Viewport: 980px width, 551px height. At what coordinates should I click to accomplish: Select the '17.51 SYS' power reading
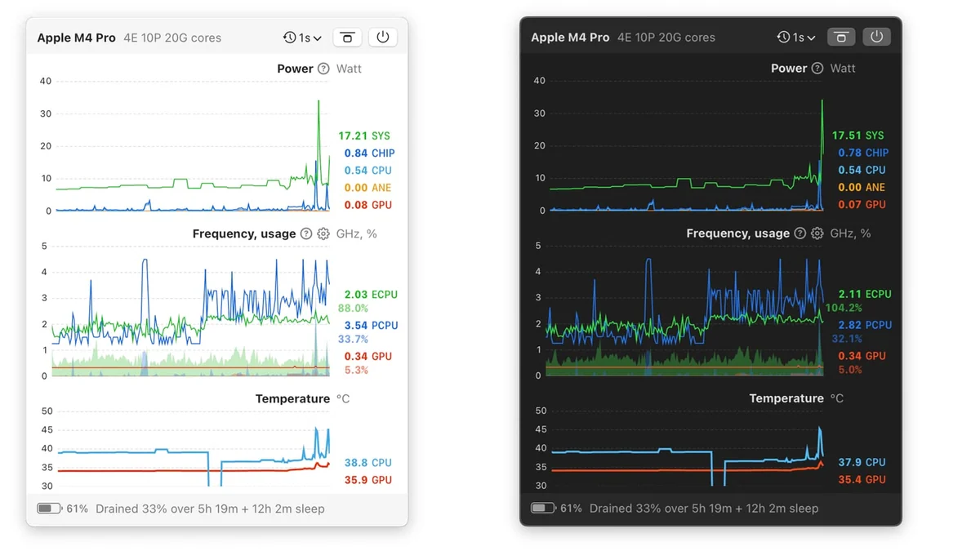point(858,136)
